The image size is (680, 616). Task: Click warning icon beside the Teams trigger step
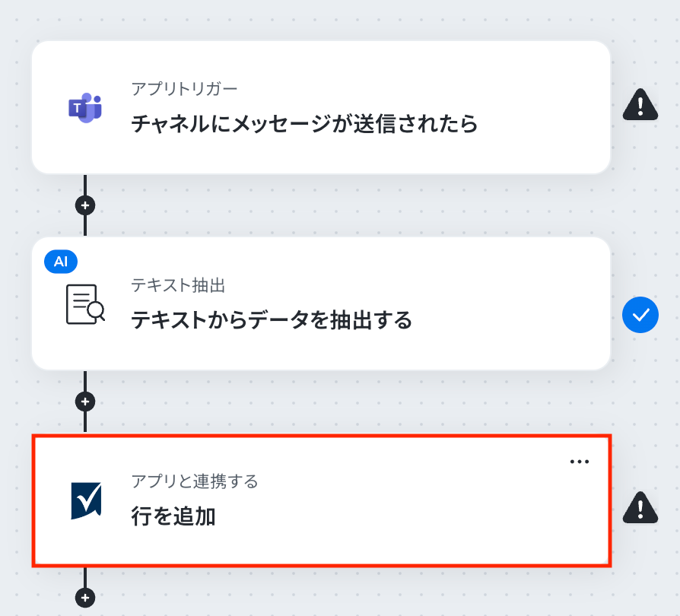click(x=640, y=104)
